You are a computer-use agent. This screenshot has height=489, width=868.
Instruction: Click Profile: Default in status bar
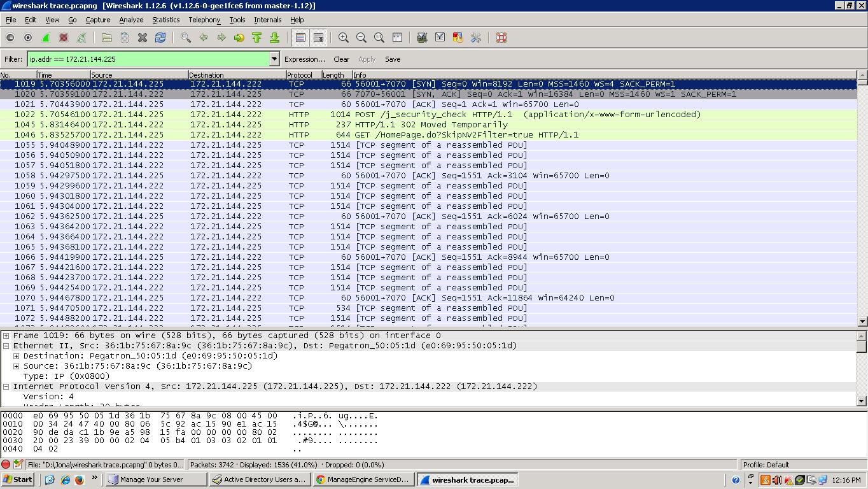tap(766, 465)
